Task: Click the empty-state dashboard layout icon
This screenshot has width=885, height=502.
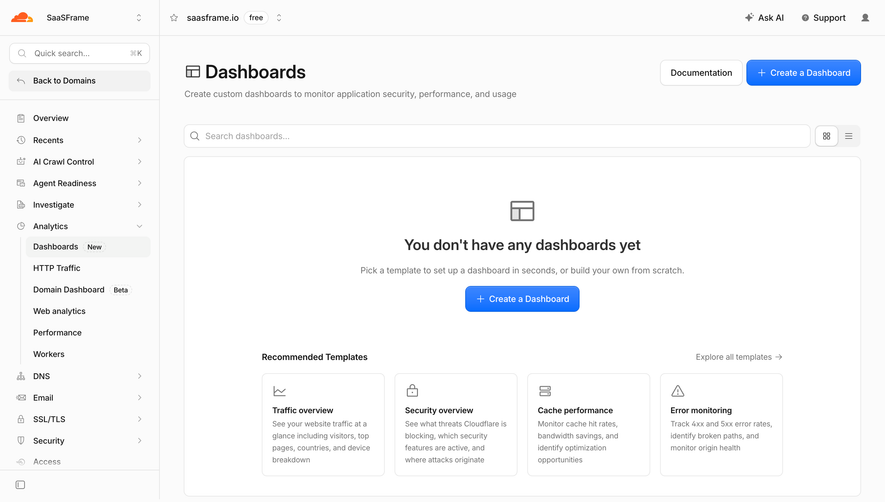Action: [522, 211]
